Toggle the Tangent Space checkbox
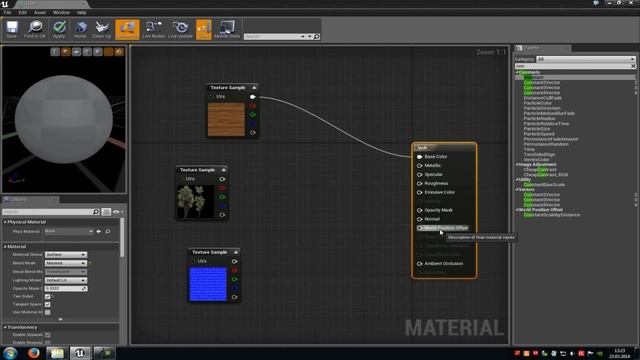 47,304
